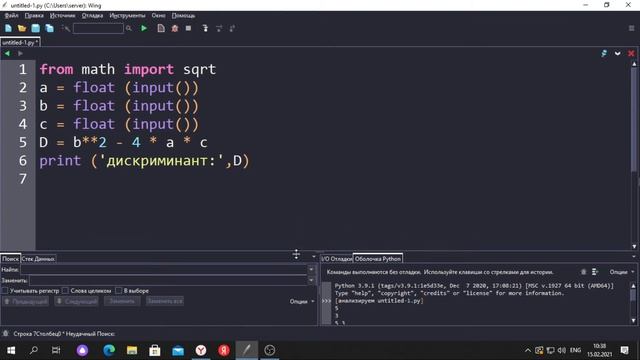Click the Save All toolbar icon
Viewport: 640px width, 360px height.
(49, 28)
